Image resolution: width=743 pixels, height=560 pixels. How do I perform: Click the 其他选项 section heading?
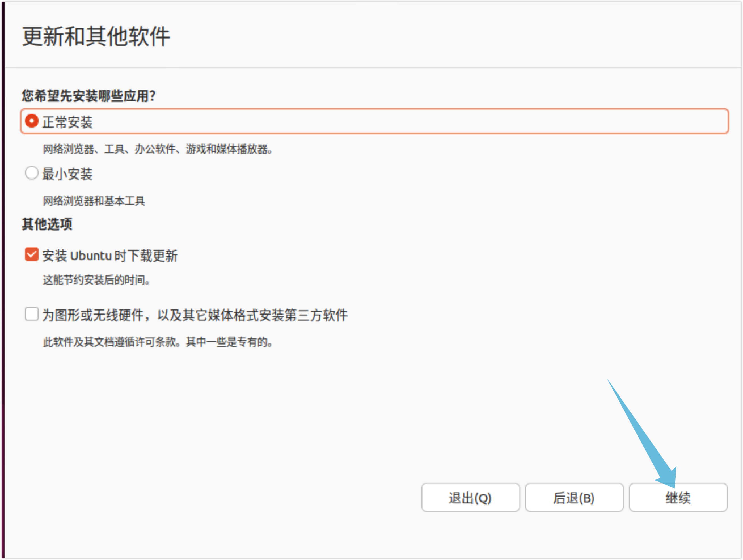coord(47,224)
